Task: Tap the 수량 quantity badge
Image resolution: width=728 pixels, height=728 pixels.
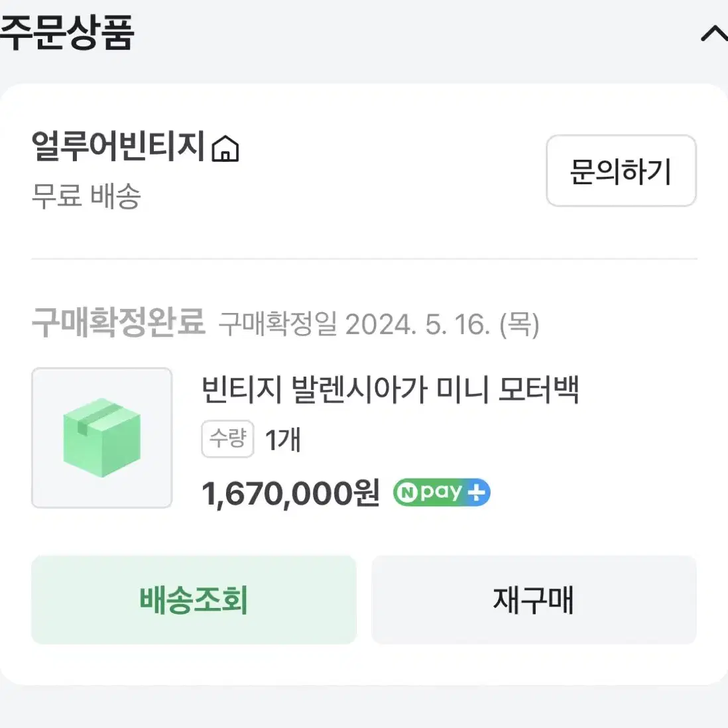Action: pos(227,439)
